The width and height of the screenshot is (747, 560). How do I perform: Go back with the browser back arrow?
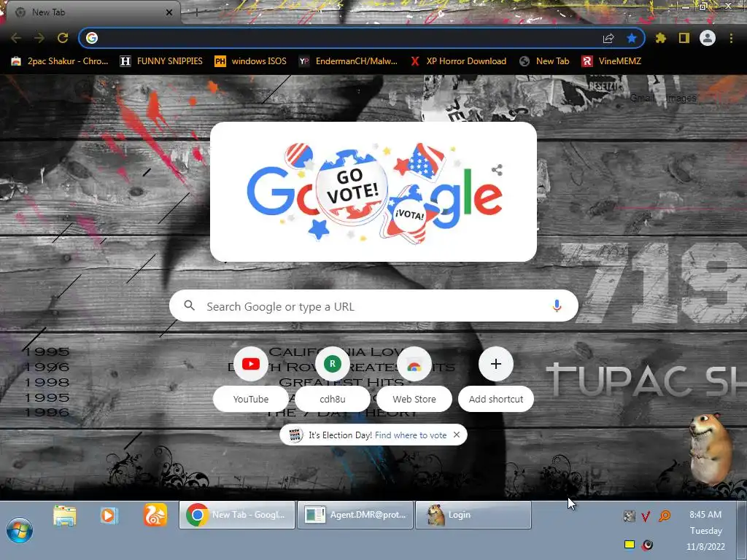tap(16, 38)
